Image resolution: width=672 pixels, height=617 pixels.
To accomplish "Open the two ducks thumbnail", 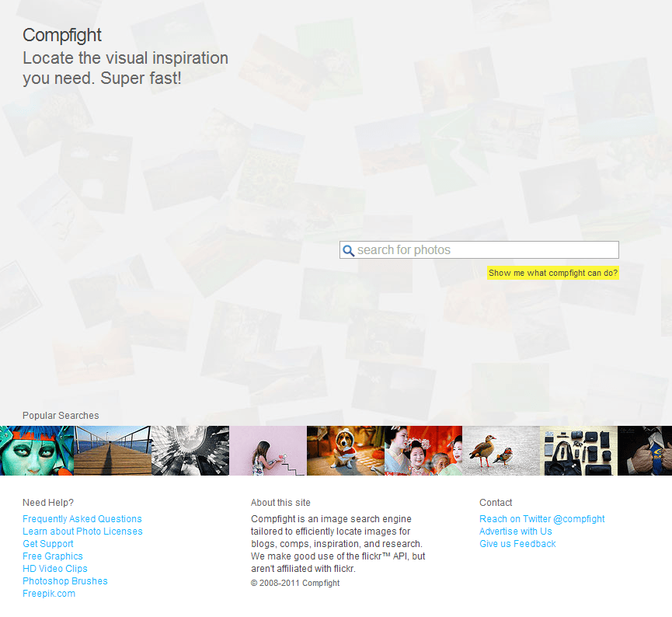I will click(x=501, y=451).
